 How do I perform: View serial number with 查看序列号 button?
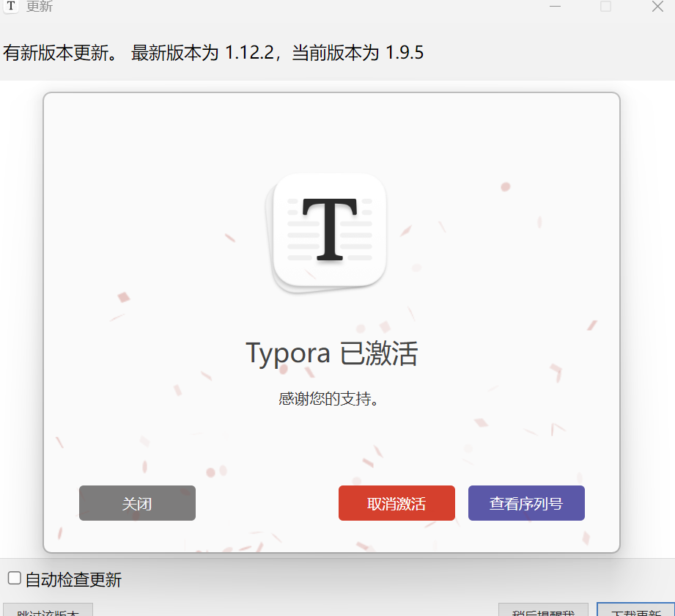pyautogui.click(x=526, y=503)
